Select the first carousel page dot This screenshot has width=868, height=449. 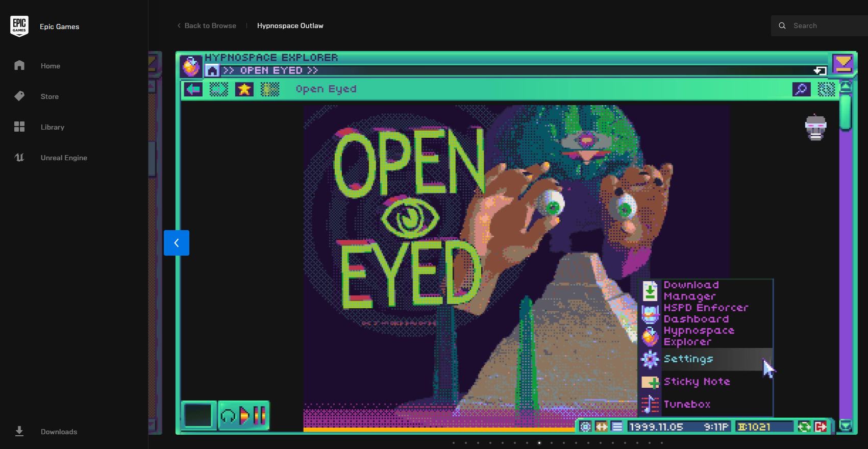tap(454, 443)
